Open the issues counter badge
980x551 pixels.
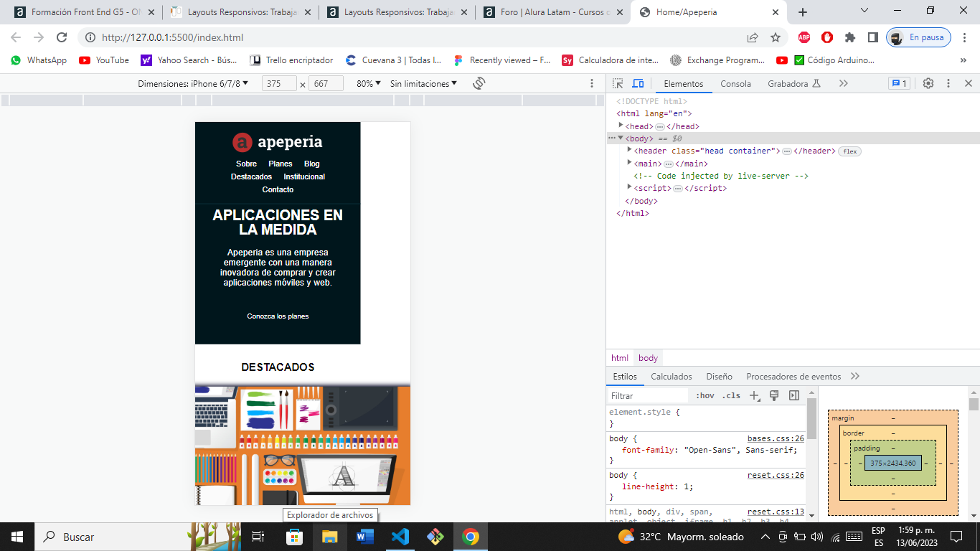tap(899, 84)
